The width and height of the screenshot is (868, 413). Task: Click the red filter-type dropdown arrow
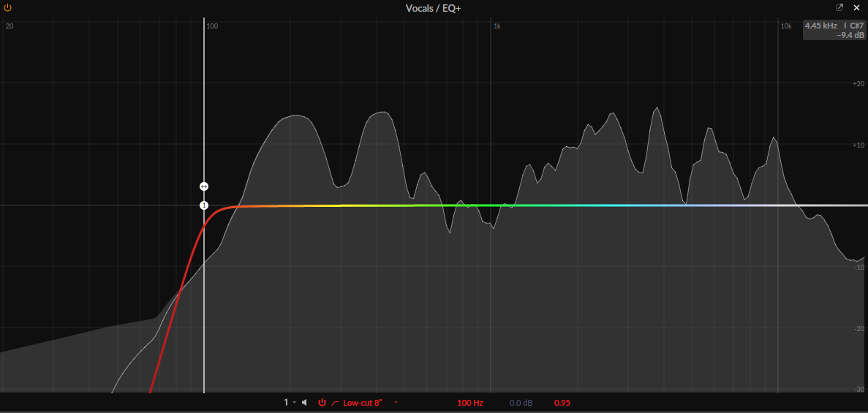point(396,403)
